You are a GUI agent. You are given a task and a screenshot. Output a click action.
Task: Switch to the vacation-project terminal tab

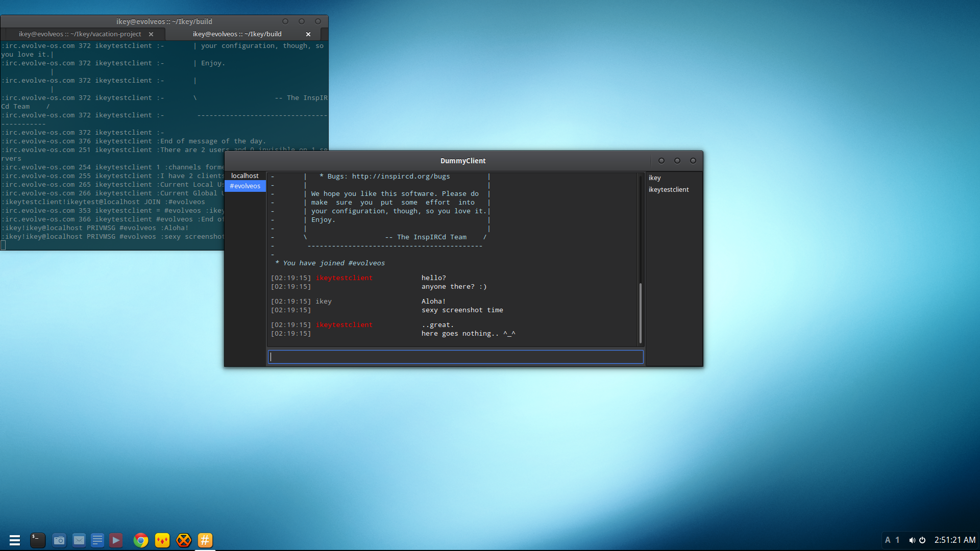coord(80,34)
